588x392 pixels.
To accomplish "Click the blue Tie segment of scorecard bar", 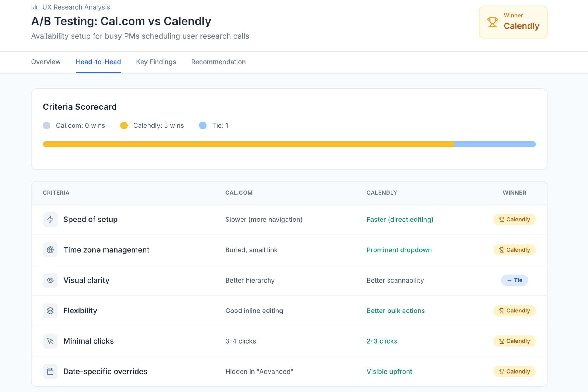I will [x=494, y=144].
